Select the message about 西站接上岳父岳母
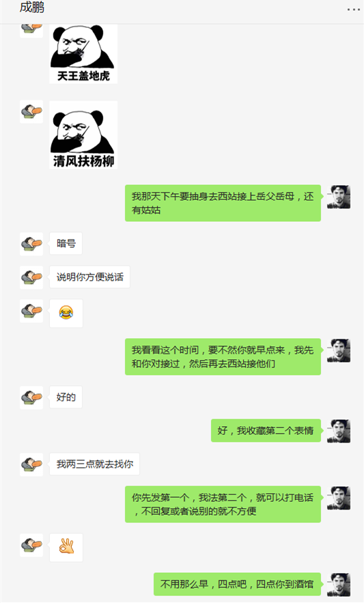The height and width of the screenshot is (603, 364). coord(223,203)
